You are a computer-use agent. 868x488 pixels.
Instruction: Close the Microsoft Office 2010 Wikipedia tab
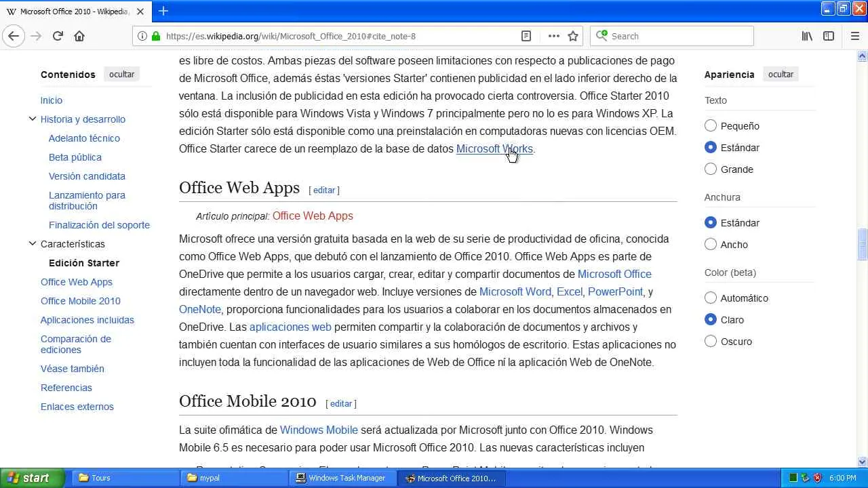coord(142,12)
